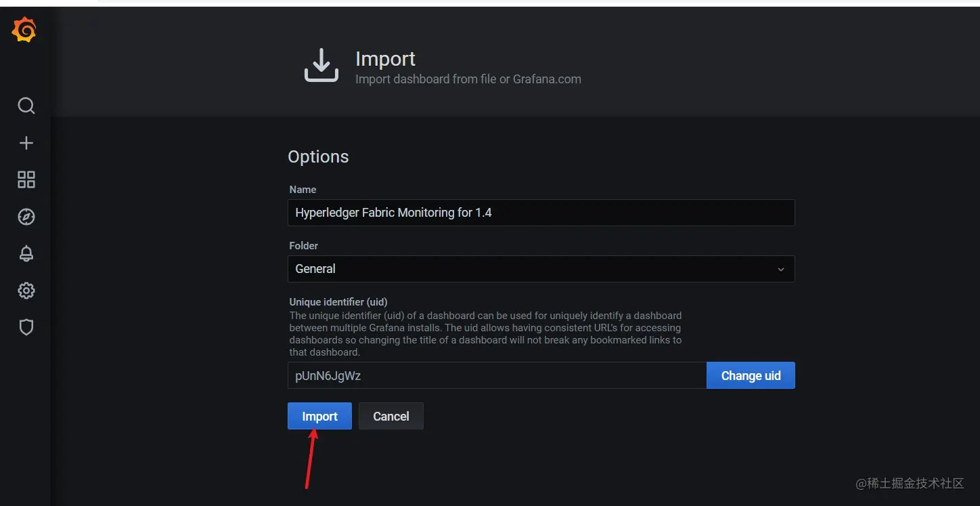Click the Unique identifier (uid) label
Image resolution: width=980 pixels, height=506 pixels.
(x=338, y=302)
